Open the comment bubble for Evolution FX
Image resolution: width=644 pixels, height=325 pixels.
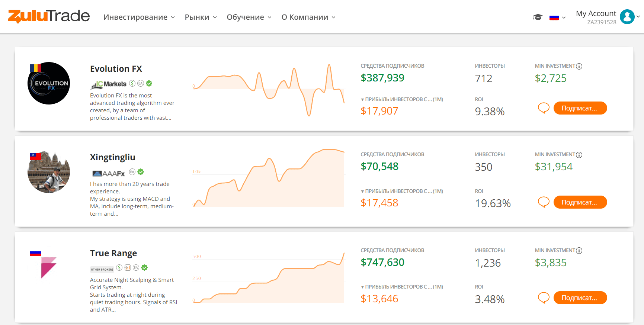point(544,108)
